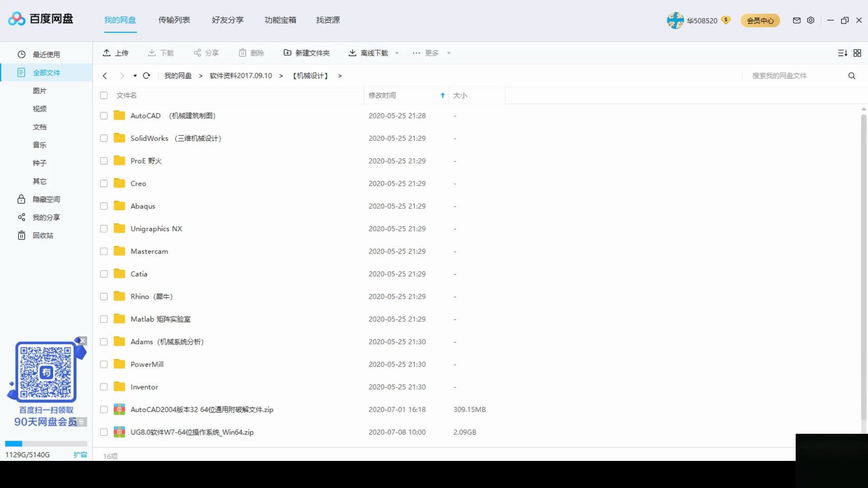Expand the 更多 dropdown arrow
Screen dimensions: 868x488
[x=449, y=53]
